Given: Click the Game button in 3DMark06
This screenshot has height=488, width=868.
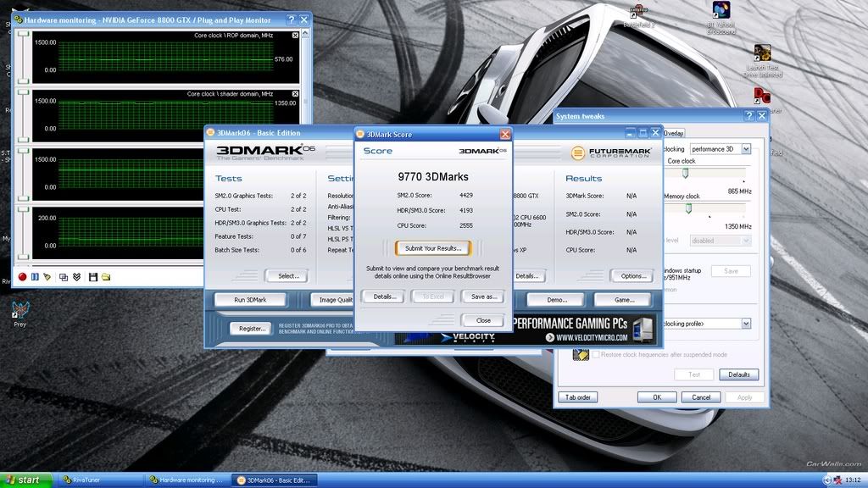Looking at the screenshot, I should (x=623, y=299).
